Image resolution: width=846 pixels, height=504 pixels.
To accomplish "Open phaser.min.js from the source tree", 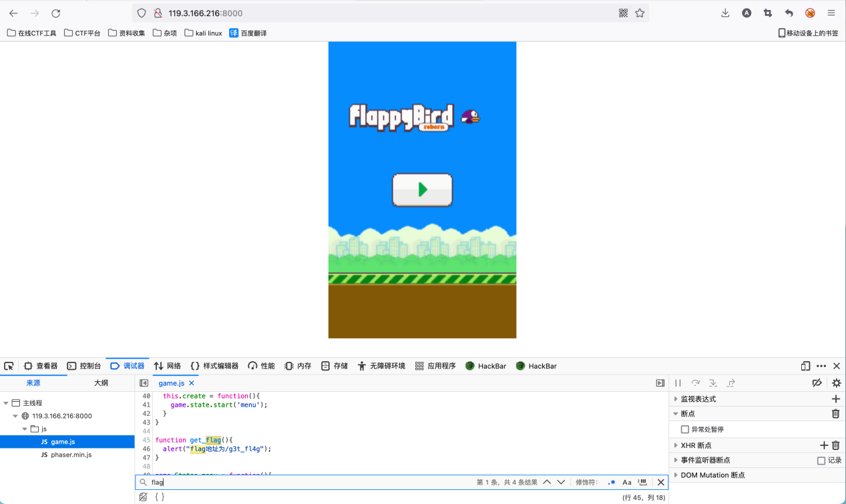I will 67,455.
